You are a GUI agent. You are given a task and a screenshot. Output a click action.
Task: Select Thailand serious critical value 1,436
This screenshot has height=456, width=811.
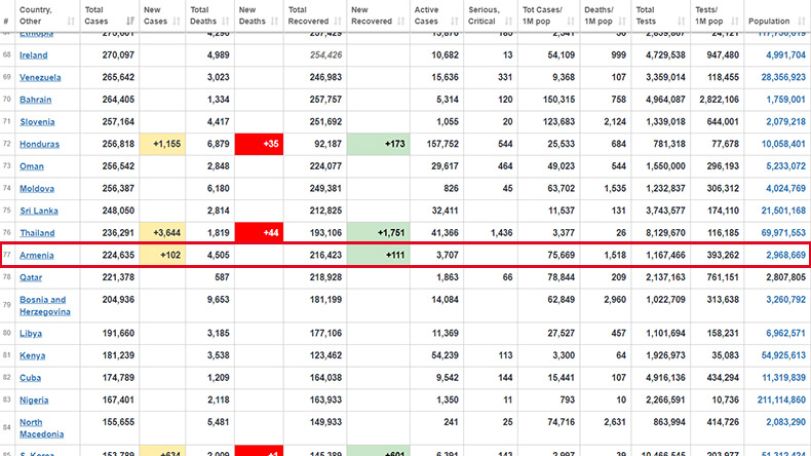click(x=501, y=233)
